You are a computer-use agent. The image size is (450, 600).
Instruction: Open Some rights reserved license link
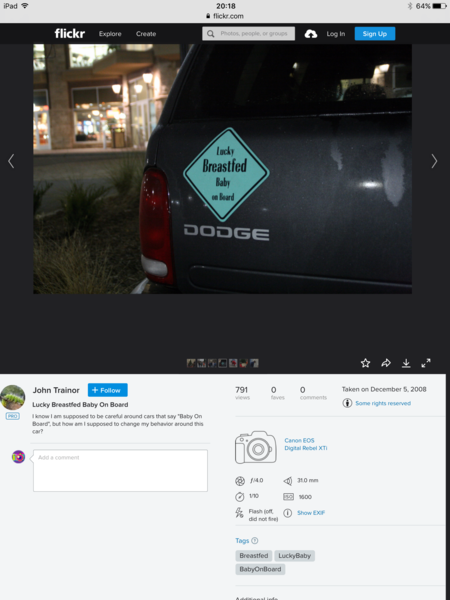click(x=383, y=403)
